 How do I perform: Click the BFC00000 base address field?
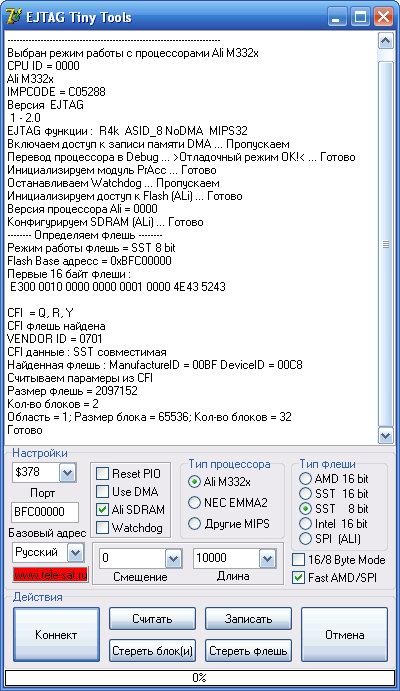coord(45,512)
